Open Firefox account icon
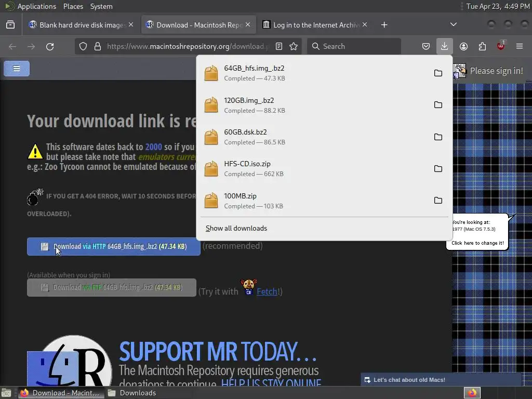532x399 pixels. tap(463, 46)
